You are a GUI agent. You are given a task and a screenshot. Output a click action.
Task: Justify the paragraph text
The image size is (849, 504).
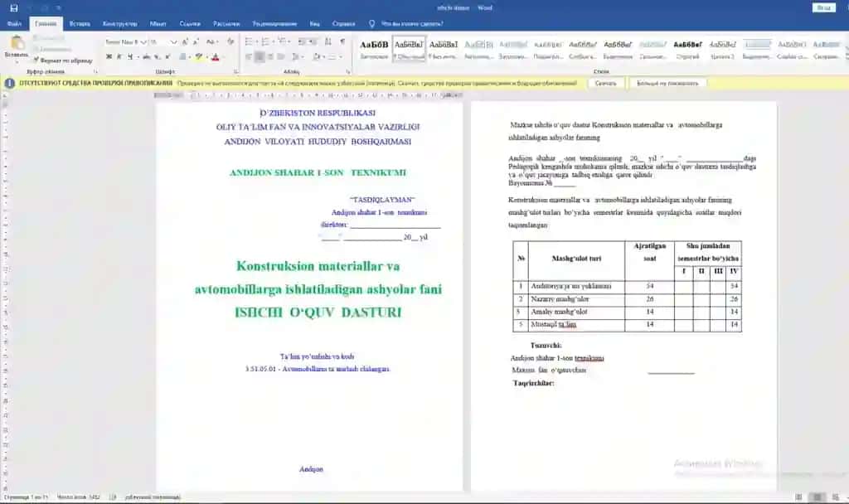pos(280,56)
